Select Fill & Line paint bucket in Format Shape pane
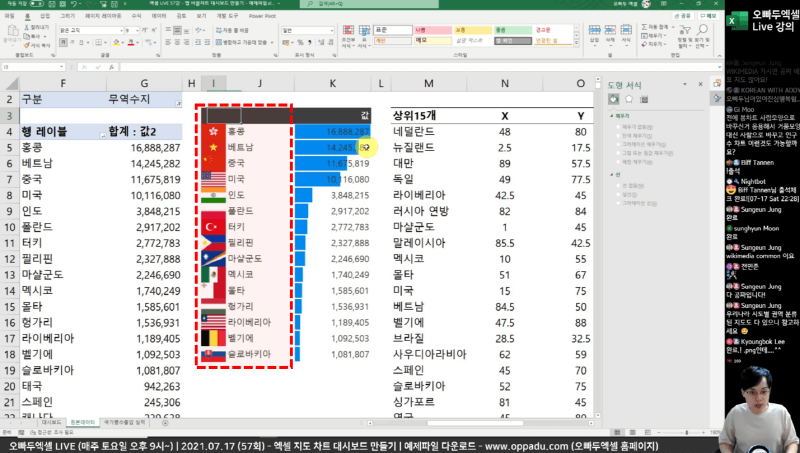The image size is (800, 453). click(x=613, y=99)
